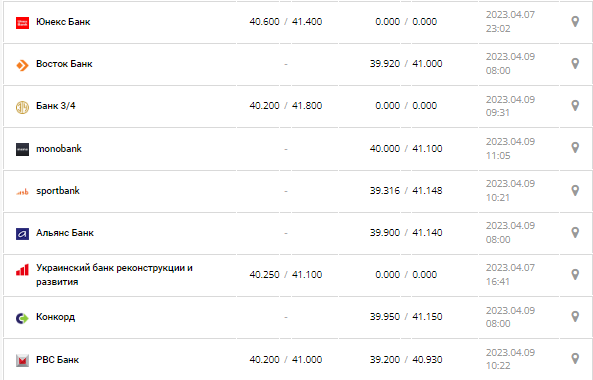This screenshot has width=593, height=380.
Task: Click the monobank location pin icon
Action: [575, 148]
